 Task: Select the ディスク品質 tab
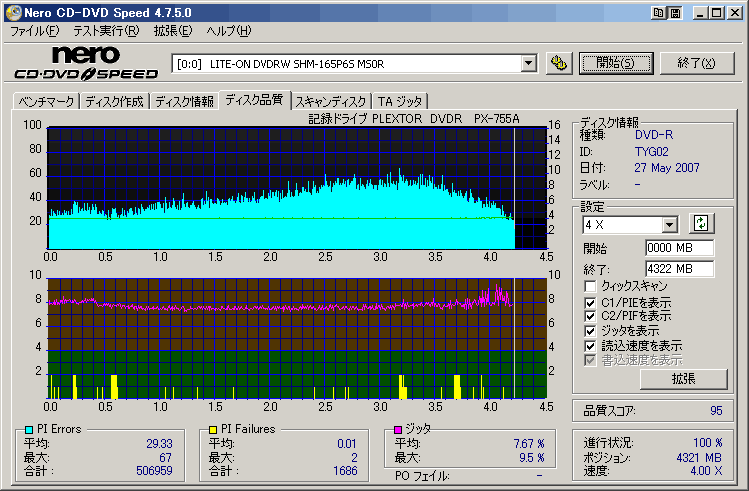point(254,100)
